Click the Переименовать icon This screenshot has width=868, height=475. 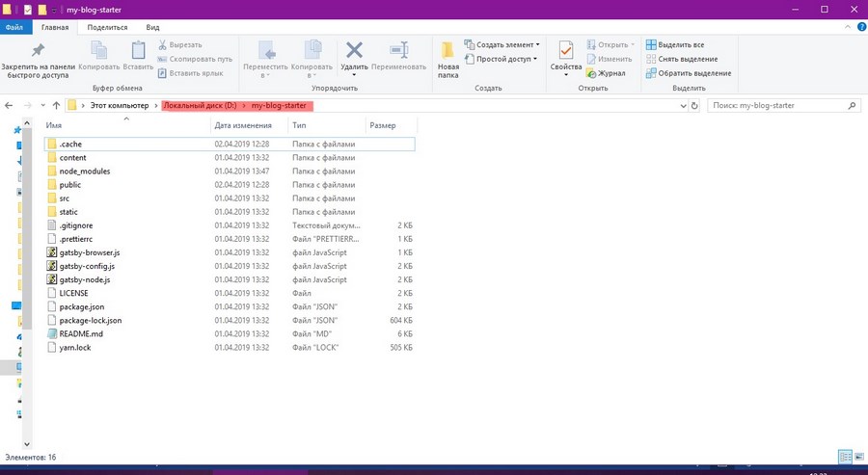point(398,50)
